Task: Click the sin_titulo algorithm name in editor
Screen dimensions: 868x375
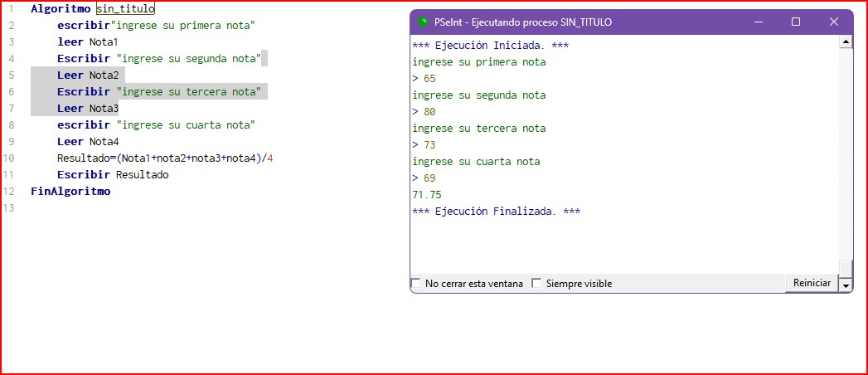Action: [125, 9]
